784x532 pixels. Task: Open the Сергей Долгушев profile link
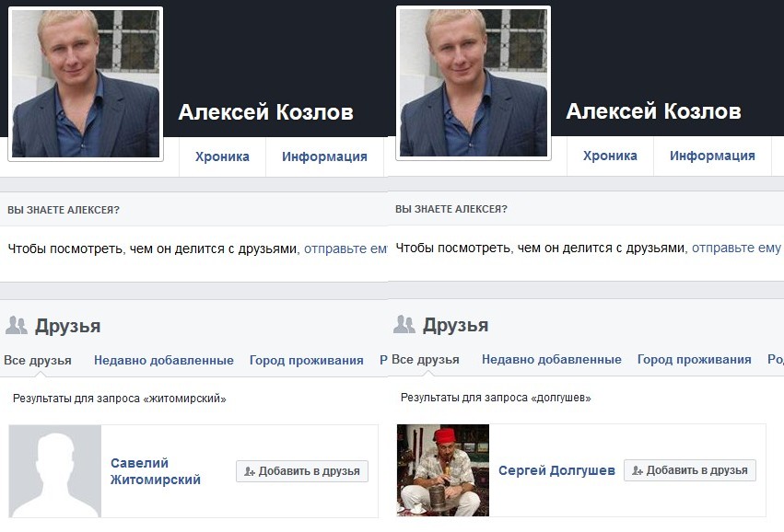click(556, 470)
